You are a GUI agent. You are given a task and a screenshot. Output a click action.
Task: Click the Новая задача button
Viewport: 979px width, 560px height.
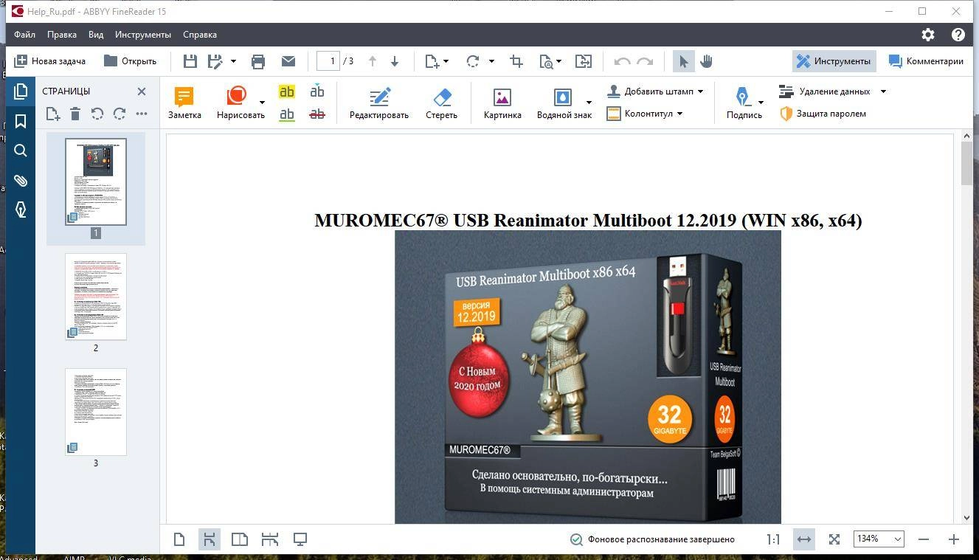(49, 61)
